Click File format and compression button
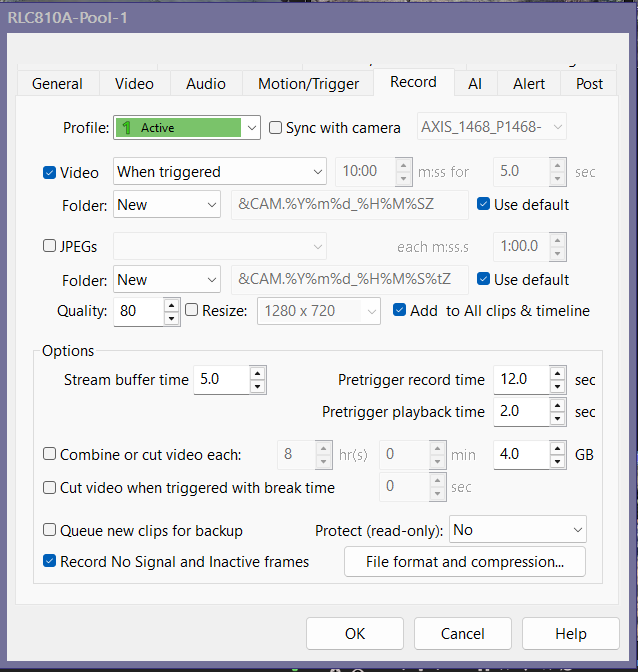This screenshot has width=638, height=672. pyautogui.click(x=465, y=562)
